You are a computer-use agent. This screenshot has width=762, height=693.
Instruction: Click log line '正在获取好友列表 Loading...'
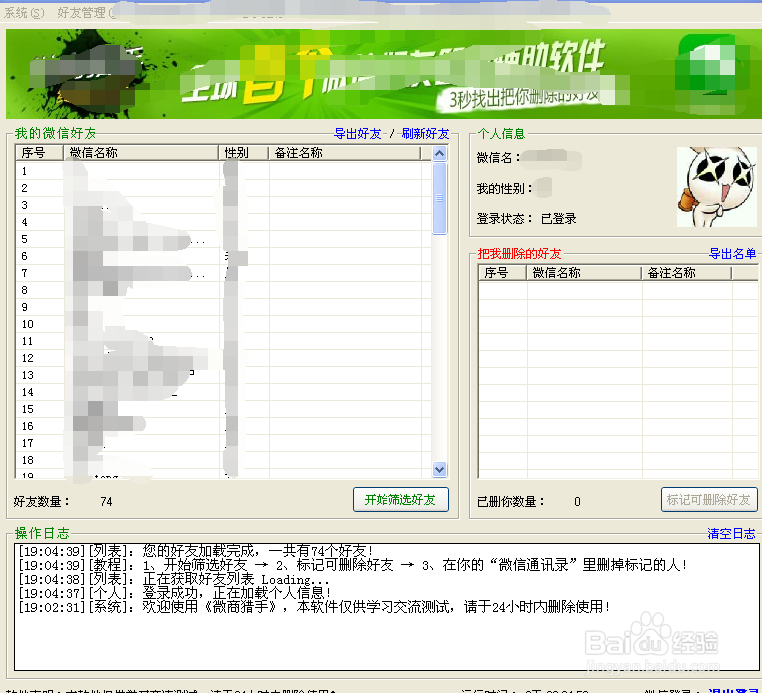pyautogui.click(x=174, y=579)
